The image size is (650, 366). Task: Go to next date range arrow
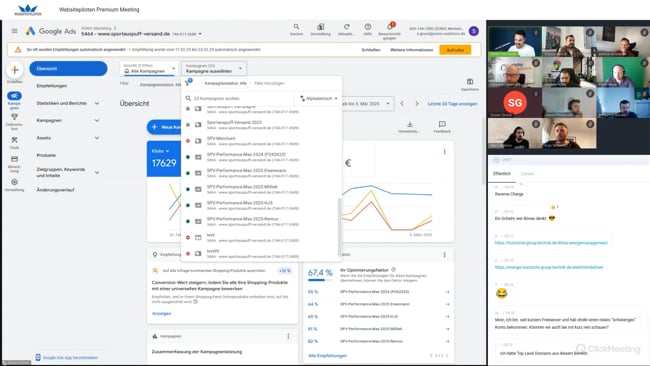[417, 104]
